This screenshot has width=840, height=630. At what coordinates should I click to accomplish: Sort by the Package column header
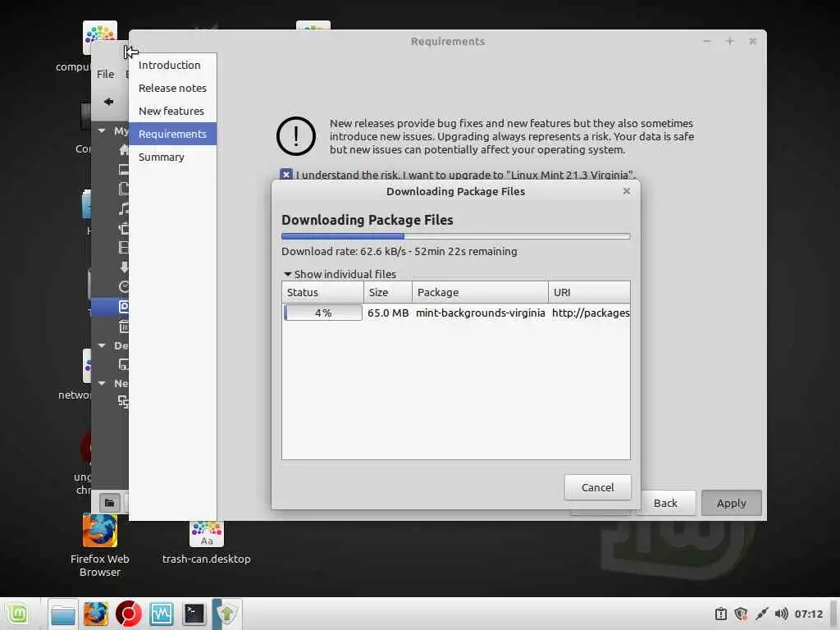[x=480, y=293]
